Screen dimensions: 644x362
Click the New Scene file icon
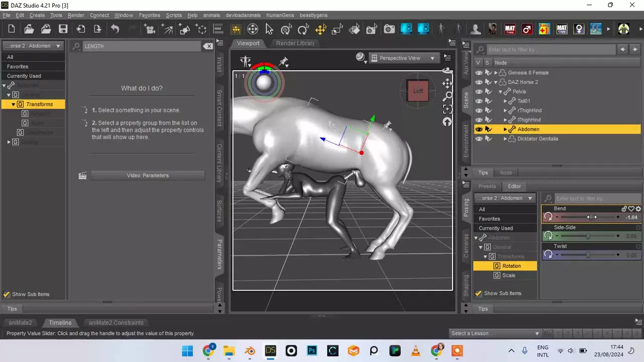[12, 29]
